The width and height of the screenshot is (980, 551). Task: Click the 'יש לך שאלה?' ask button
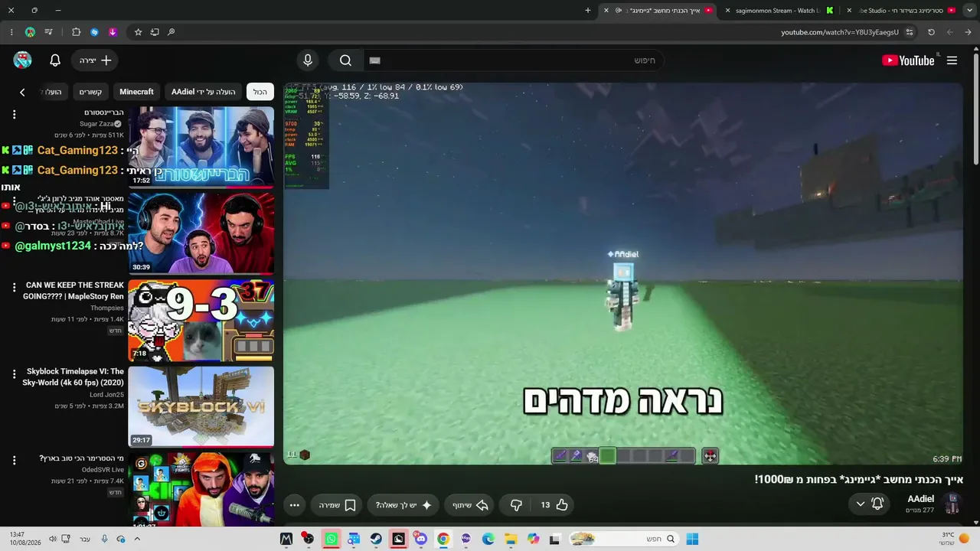point(404,505)
